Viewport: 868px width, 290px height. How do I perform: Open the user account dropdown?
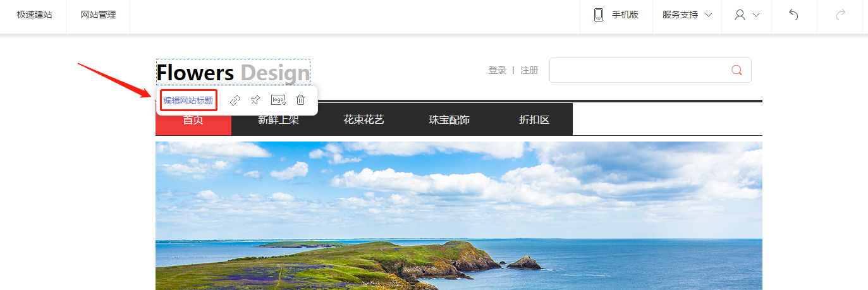(x=747, y=15)
